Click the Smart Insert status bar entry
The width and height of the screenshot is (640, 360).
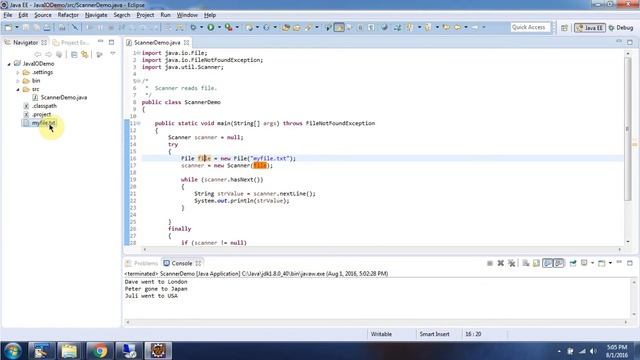tap(435, 334)
